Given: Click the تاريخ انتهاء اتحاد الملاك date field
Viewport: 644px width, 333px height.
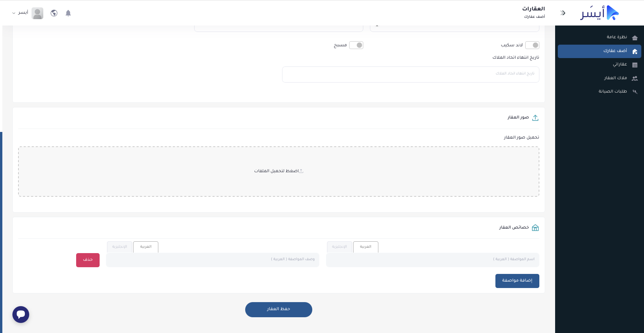Looking at the screenshot, I should click(x=410, y=74).
